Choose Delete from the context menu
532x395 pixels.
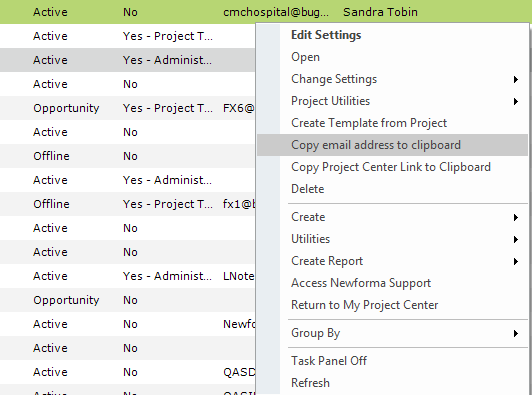tap(307, 189)
